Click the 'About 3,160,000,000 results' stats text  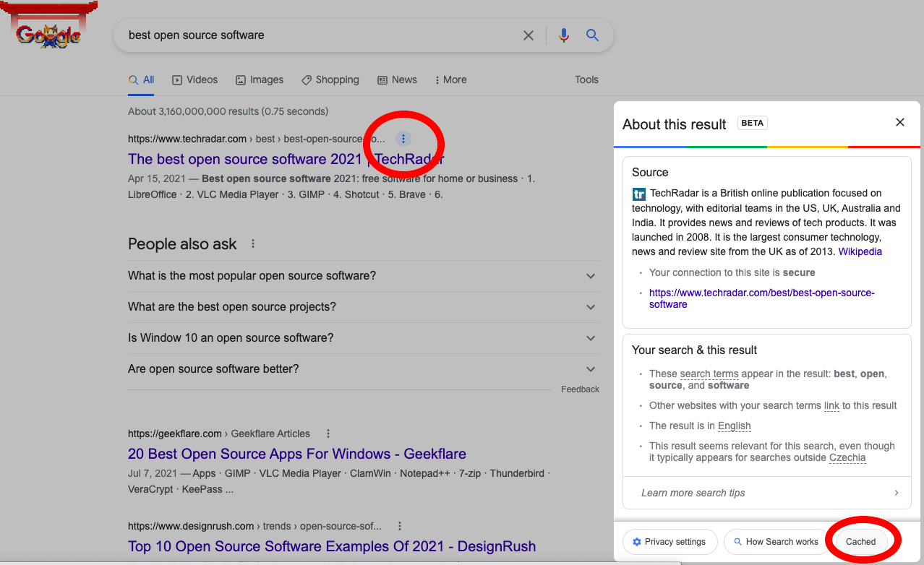coord(228,111)
